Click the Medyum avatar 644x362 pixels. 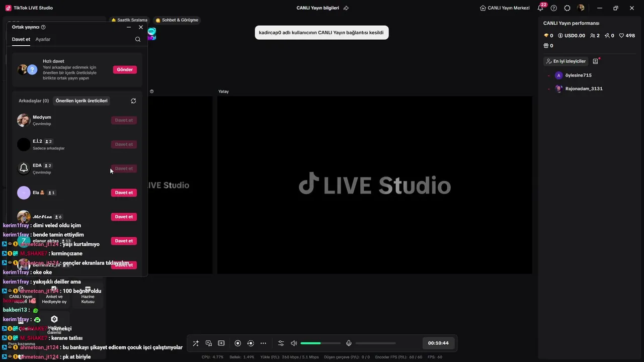tap(24, 120)
